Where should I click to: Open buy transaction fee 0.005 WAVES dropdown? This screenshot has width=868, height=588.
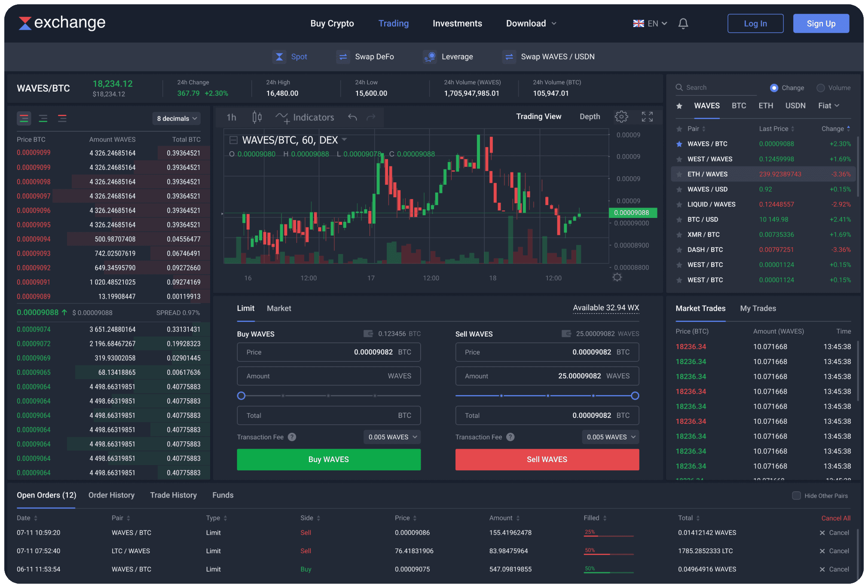pyautogui.click(x=392, y=437)
